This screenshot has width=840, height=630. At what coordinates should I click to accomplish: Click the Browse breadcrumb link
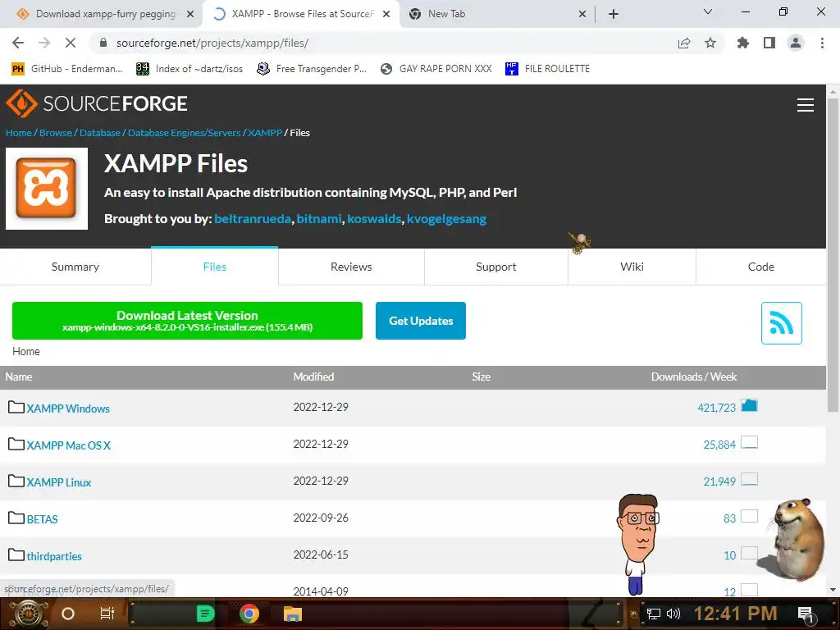click(56, 132)
